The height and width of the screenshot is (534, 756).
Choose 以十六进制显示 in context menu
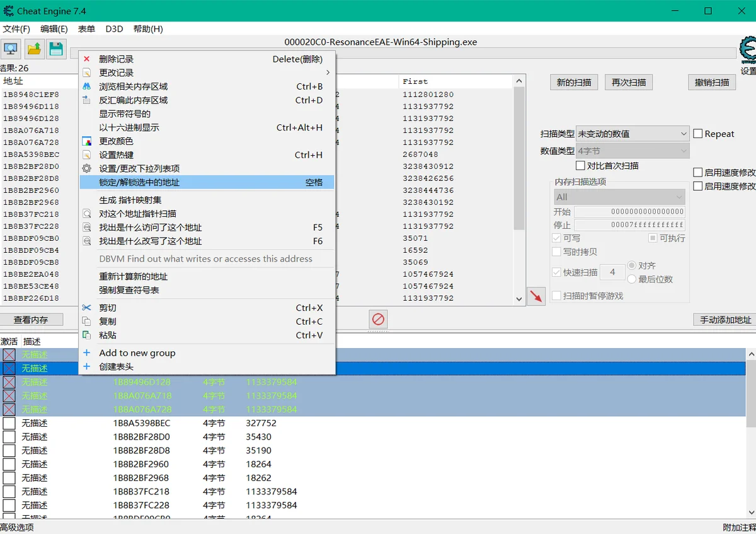(207, 127)
